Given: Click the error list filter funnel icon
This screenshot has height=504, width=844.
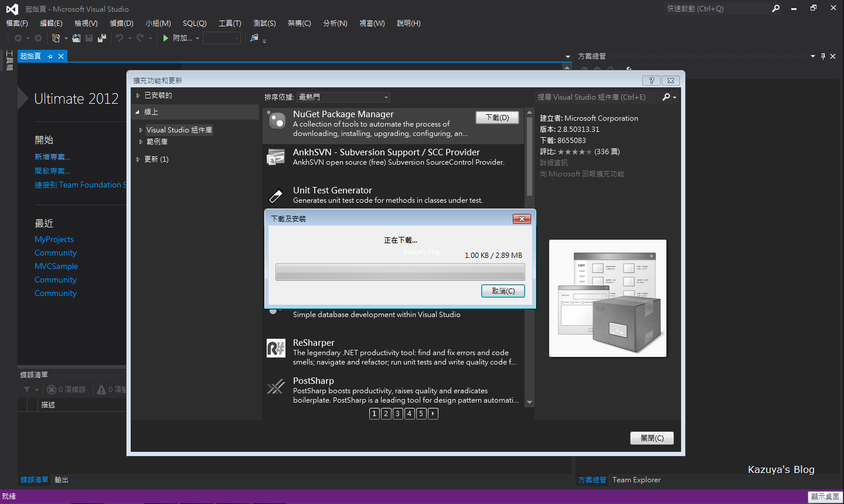Looking at the screenshot, I should tap(27, 389).
